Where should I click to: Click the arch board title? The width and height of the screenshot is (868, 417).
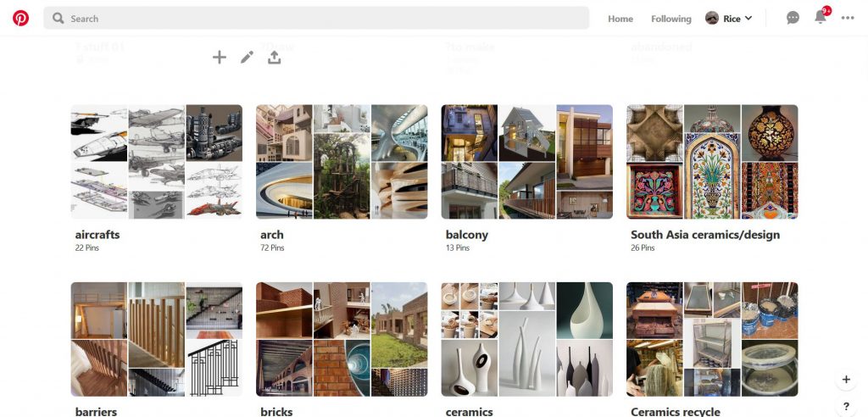pos(272,235)
